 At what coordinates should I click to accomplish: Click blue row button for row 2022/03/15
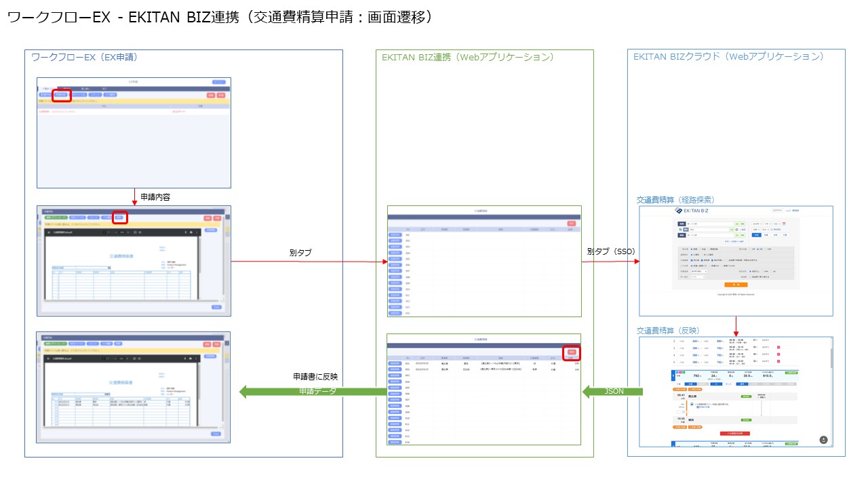(395, 369)
